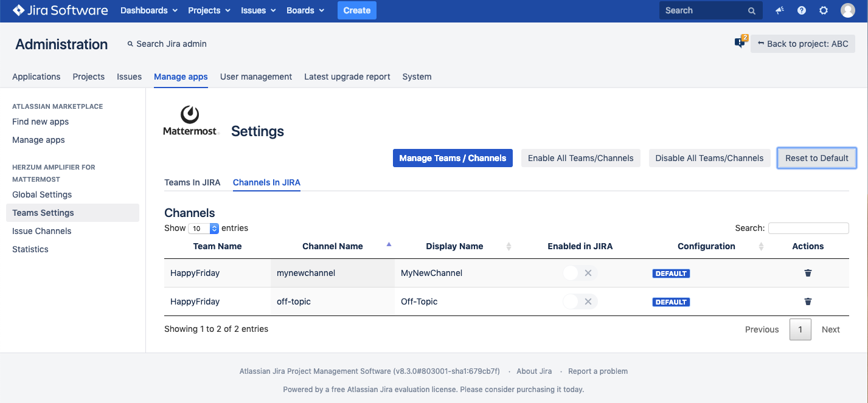The height and width of the screenshot is (403, 868).
Task: Sort table by Channel Name column
Action: (333, 246)
